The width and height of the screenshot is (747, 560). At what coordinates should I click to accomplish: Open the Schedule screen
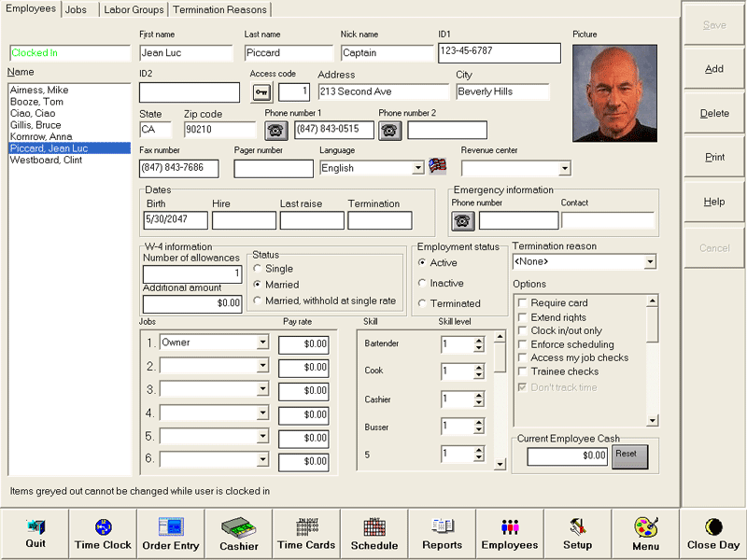point(374,534)
